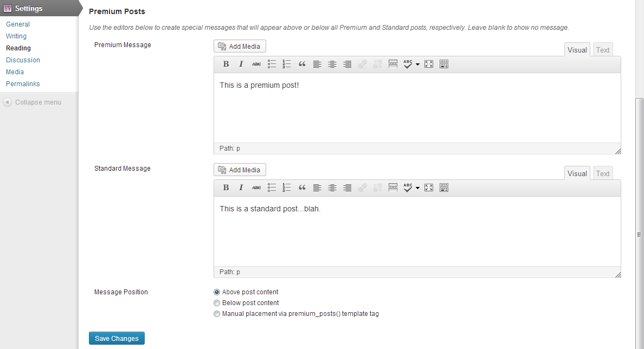
Task: Grab Standard Message editor resize handle
Action: pos(618,275)
